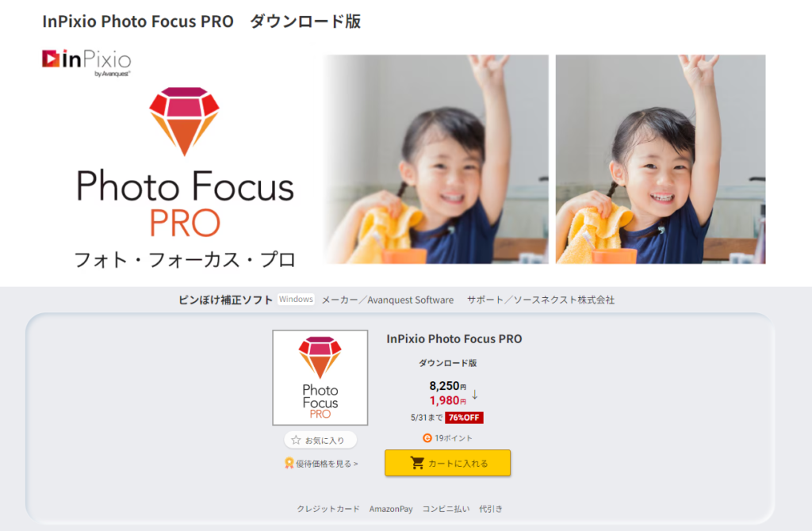The height and width of the screenshot is (531, 812).
Task: Click the 1,980円 sale price
Action: tap(447, 400)
